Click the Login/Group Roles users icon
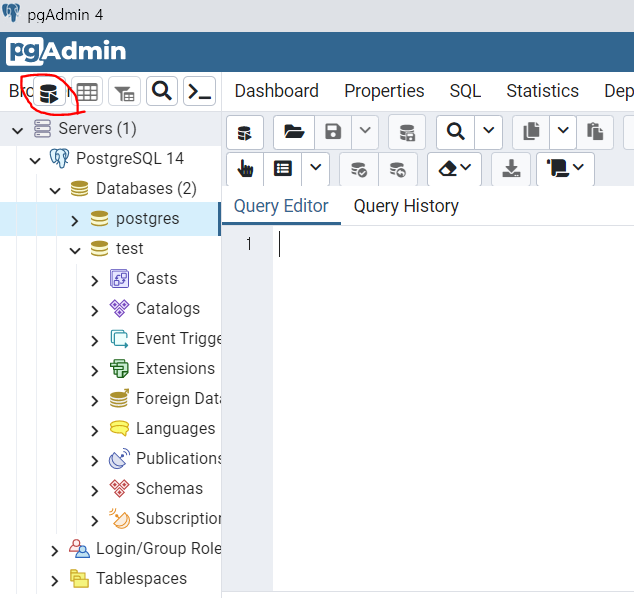The width and height of the screenshot is (634, 598). tap(79, 549)
